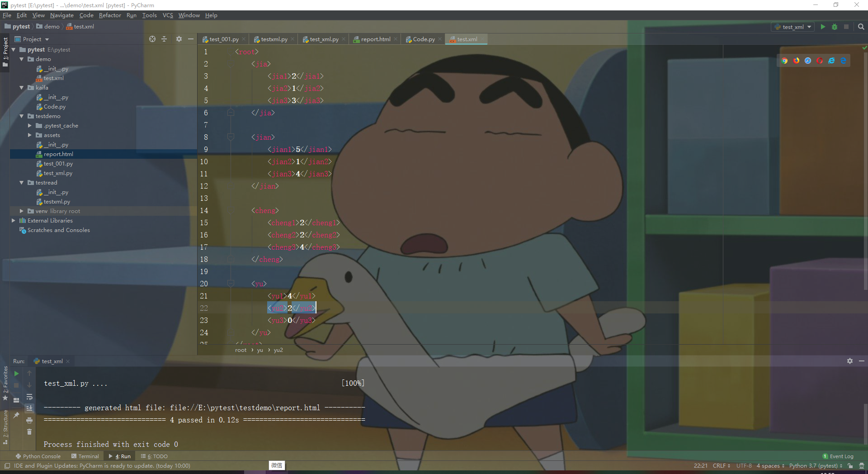Screen dimensions: 868x474
Task: Click the UTF-8 encoding indicator
Action: tap(744, 466)
